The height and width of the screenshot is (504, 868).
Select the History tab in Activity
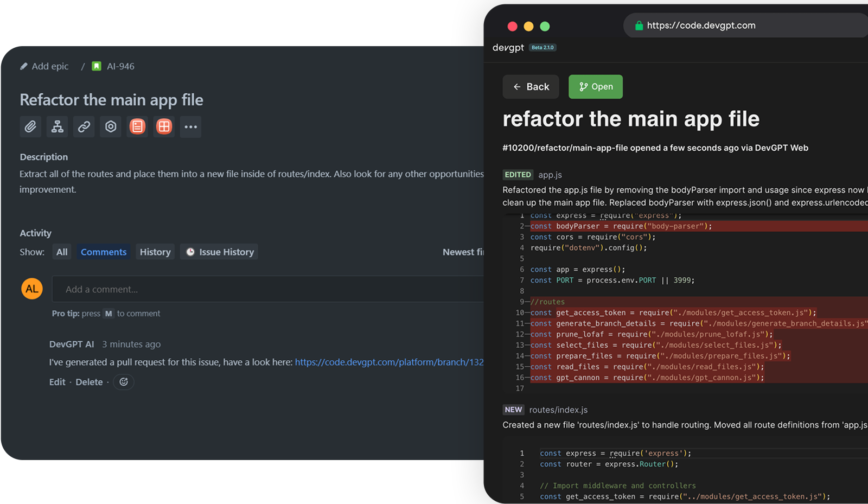155,252
